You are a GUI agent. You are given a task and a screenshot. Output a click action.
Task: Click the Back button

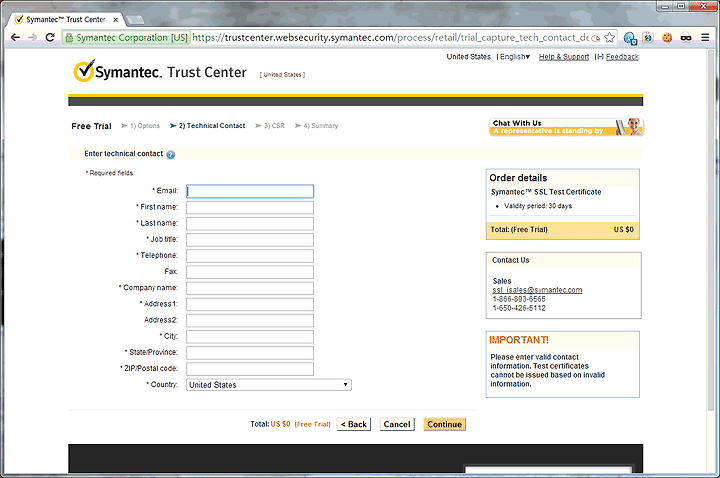click(x=354, y=424)
